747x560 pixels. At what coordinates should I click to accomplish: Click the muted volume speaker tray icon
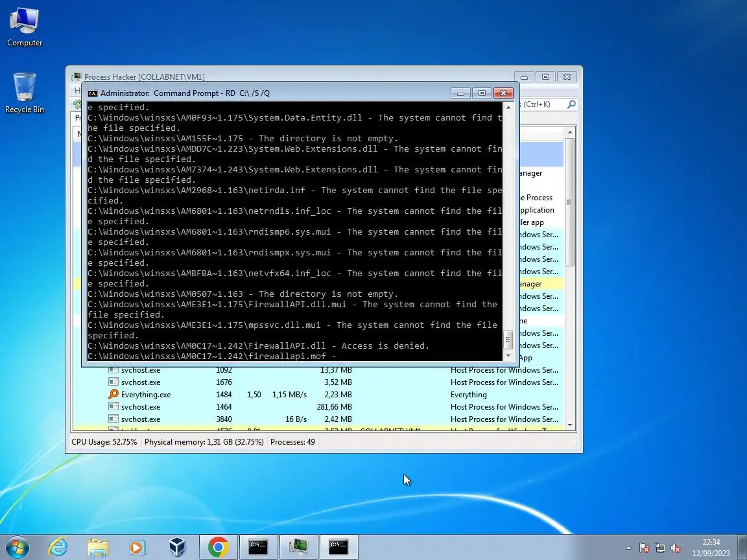[675, 548]
